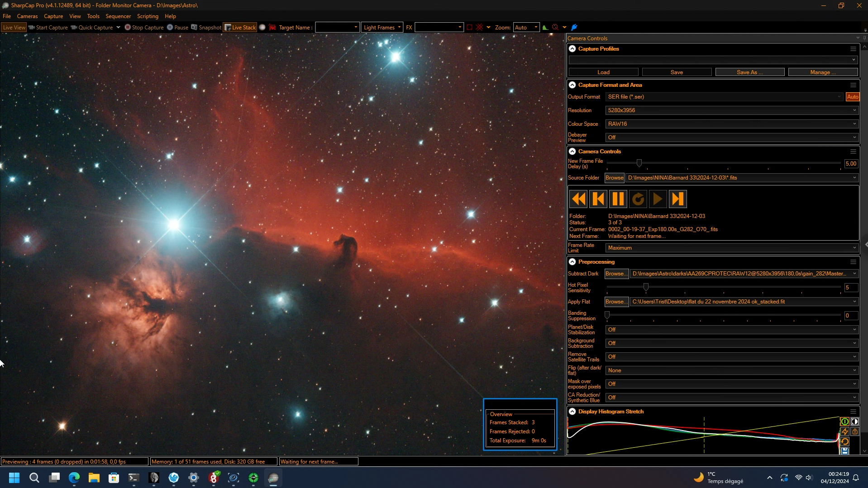Click the red focus/target tool icon
This screenshot has width=868, height=488.
click(555, 28)
